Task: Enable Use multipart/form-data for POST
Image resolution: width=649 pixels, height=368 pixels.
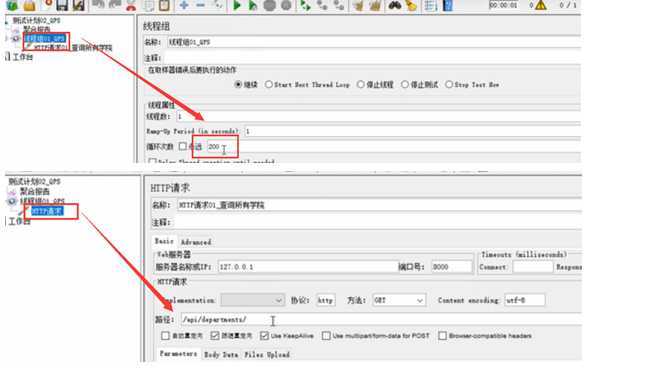Action: [x=326, y=336]
